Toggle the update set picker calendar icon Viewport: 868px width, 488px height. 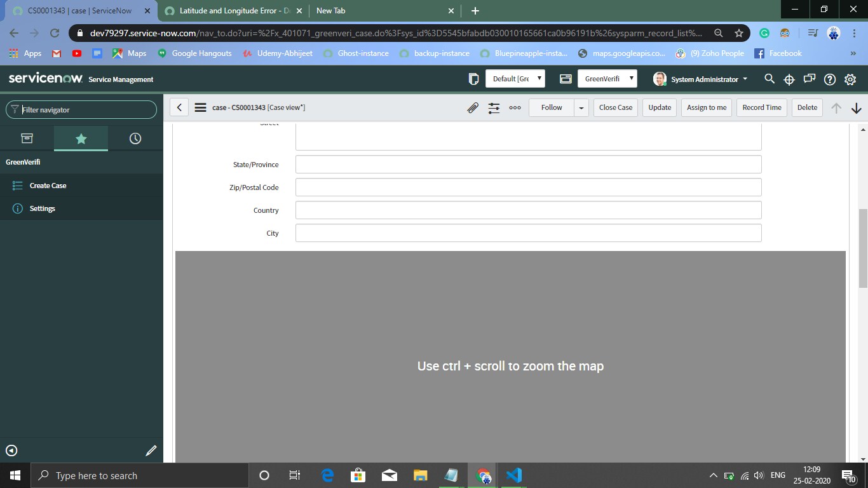pos(565,78)
